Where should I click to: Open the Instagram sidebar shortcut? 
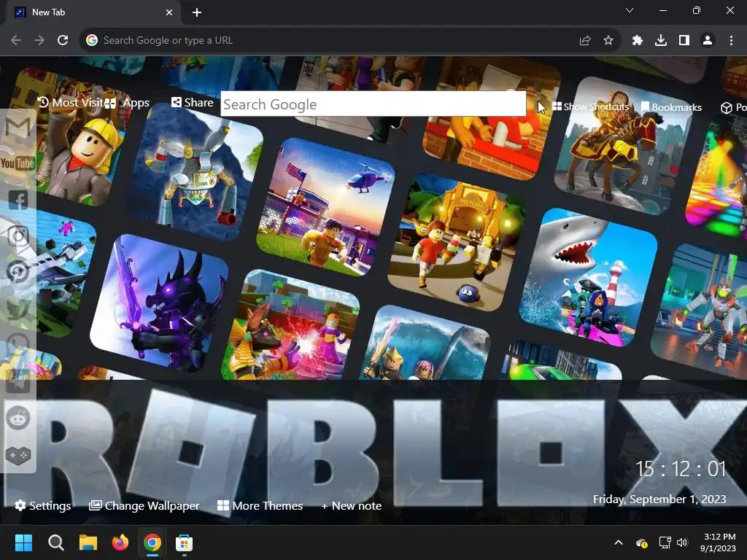click(18, 236)
